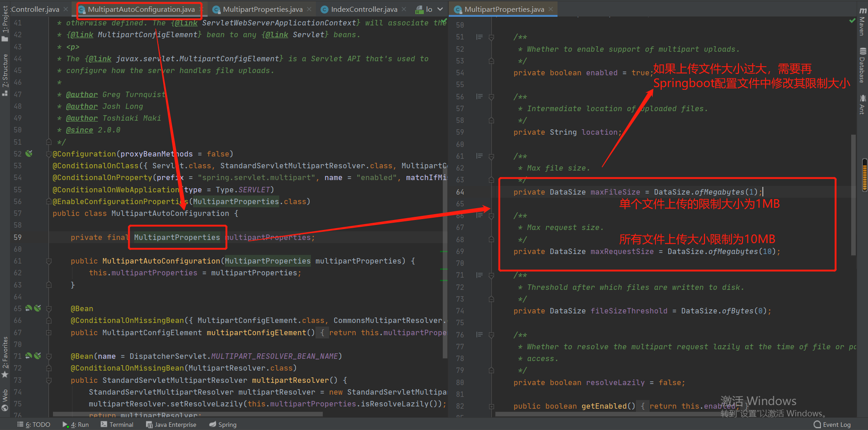Open the Project tool window
868x430 pixels.
click(x=5, y=24)
